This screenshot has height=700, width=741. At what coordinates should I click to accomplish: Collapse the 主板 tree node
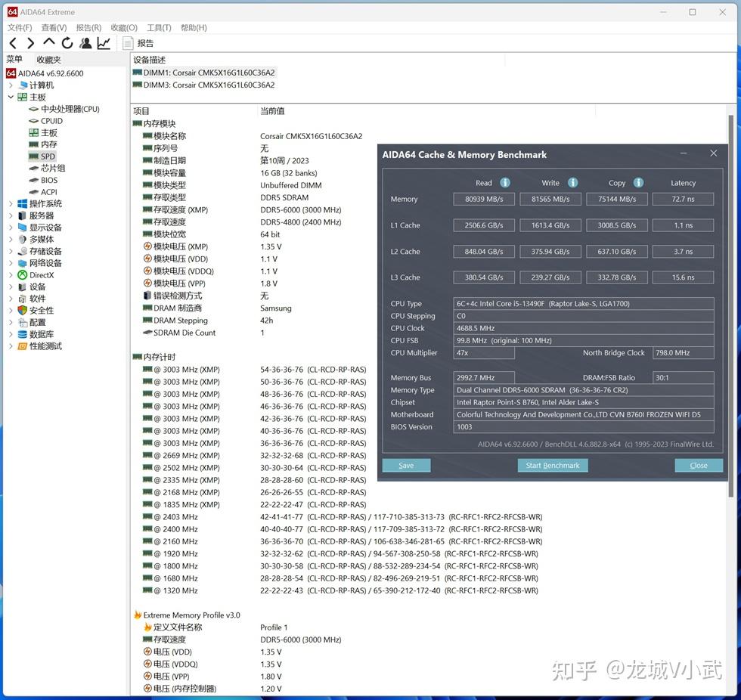(11, 98)
